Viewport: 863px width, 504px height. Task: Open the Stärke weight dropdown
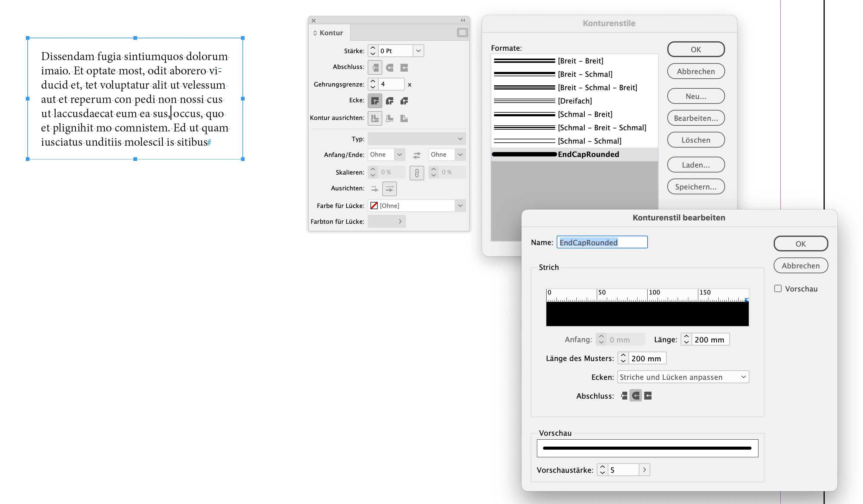point(418,51)
